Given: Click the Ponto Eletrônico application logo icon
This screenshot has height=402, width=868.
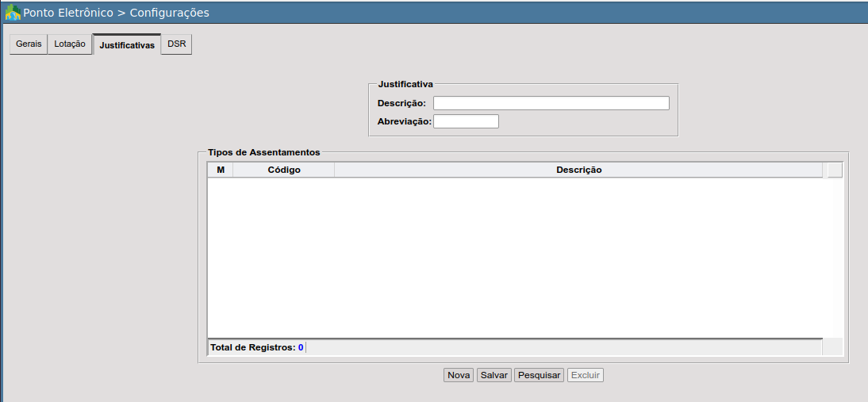Looking at the screenshot, I should pos(13,12).
